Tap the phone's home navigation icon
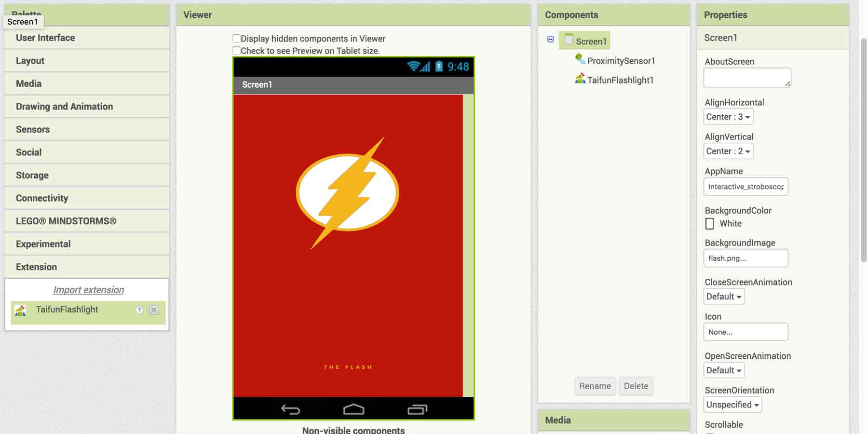The width and height of the screenshot is (868, 434). [x=353, y=409]
